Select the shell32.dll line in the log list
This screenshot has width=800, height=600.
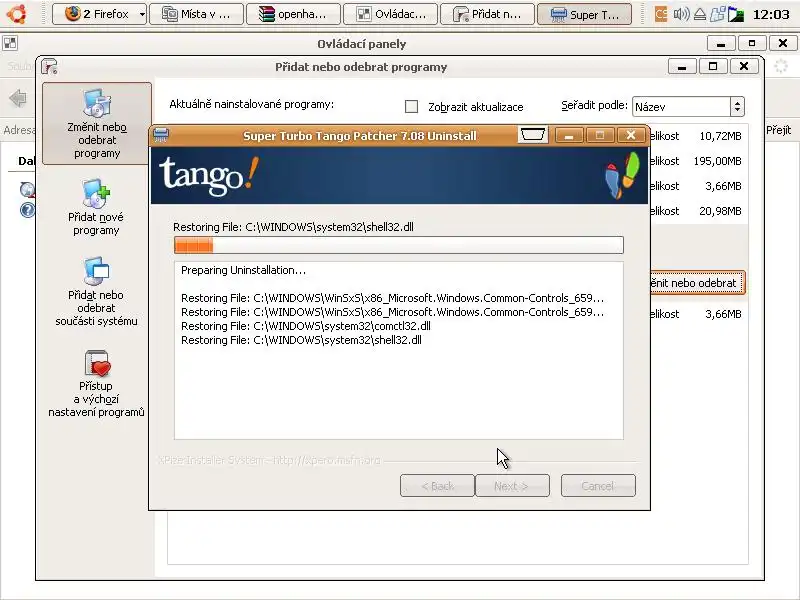(301, 340)
